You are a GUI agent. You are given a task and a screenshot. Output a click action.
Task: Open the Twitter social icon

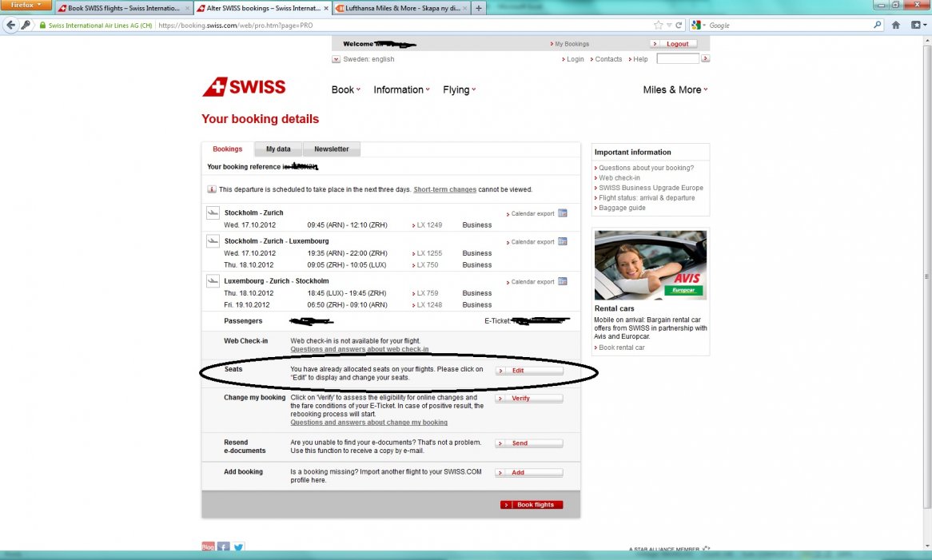point(238,547)
